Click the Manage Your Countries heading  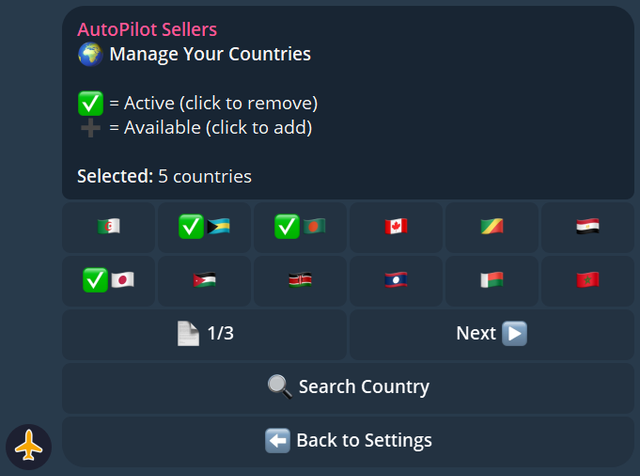210,54
